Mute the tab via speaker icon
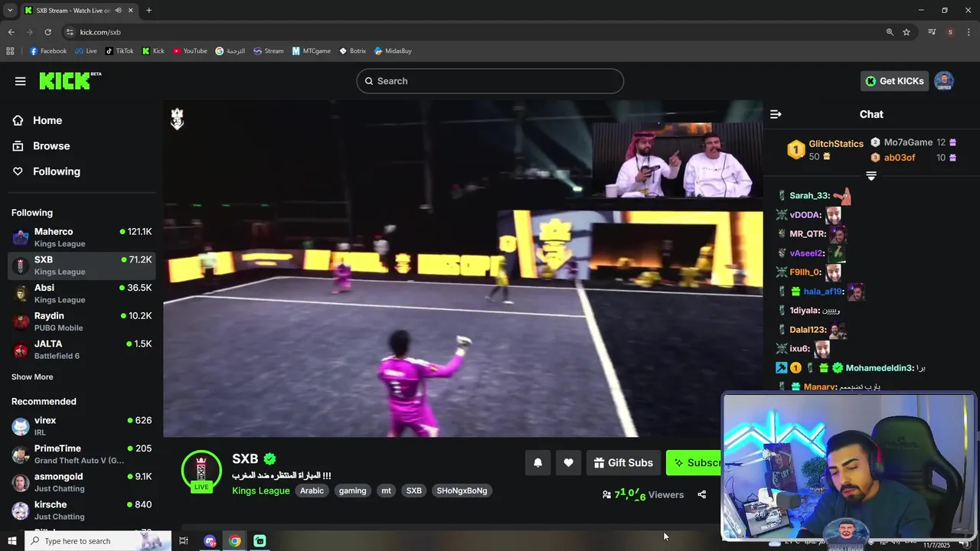This screenshot has height=551, width=980. coord(118,11)
